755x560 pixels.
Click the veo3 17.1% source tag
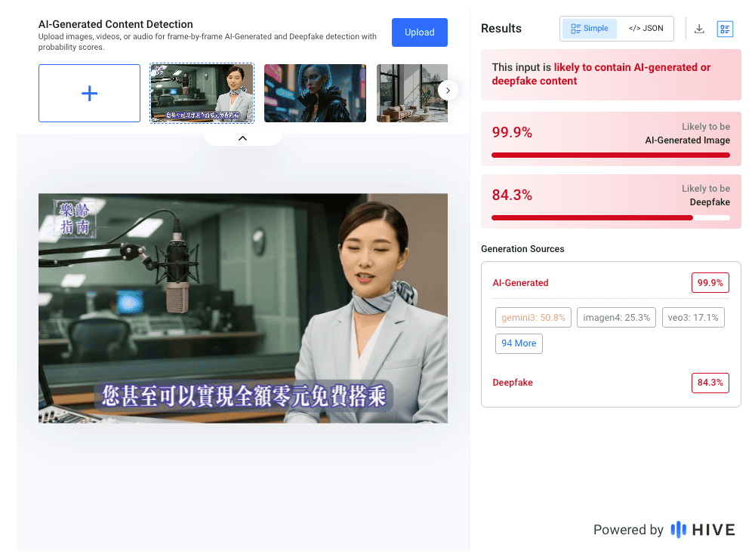tap(692, 318)
